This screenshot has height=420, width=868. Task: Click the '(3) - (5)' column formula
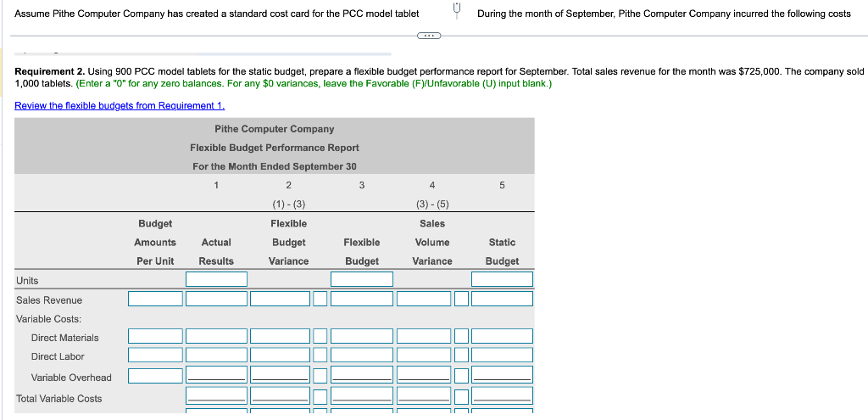(432, 204)
